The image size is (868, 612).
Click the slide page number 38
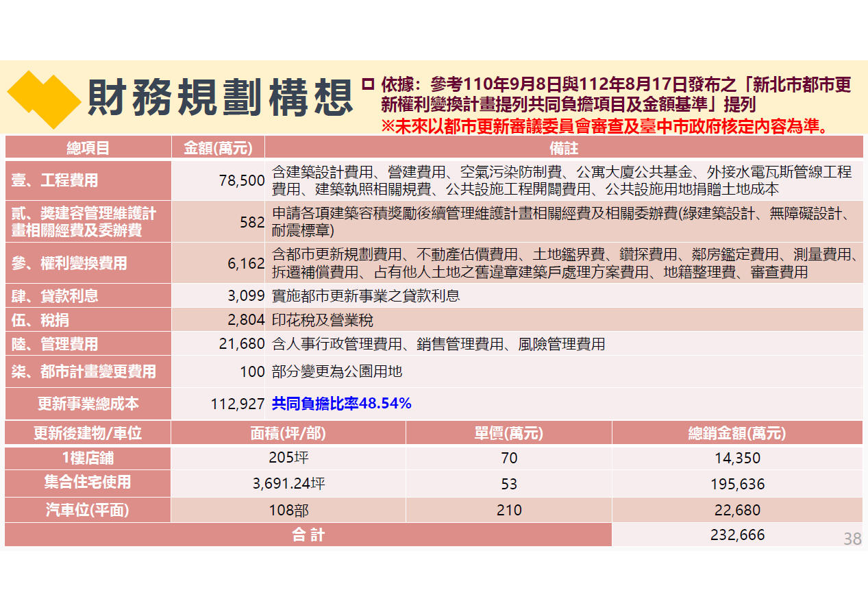coord(852,539)
